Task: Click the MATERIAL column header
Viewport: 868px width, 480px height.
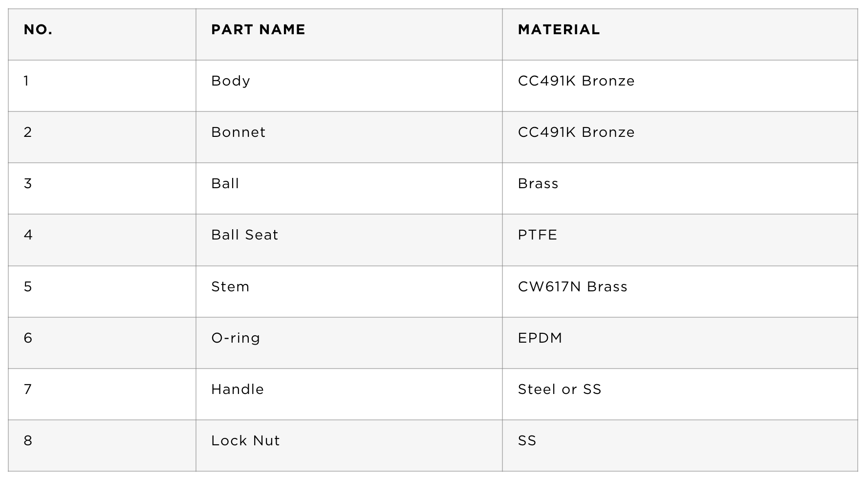Action: point(680,34)
